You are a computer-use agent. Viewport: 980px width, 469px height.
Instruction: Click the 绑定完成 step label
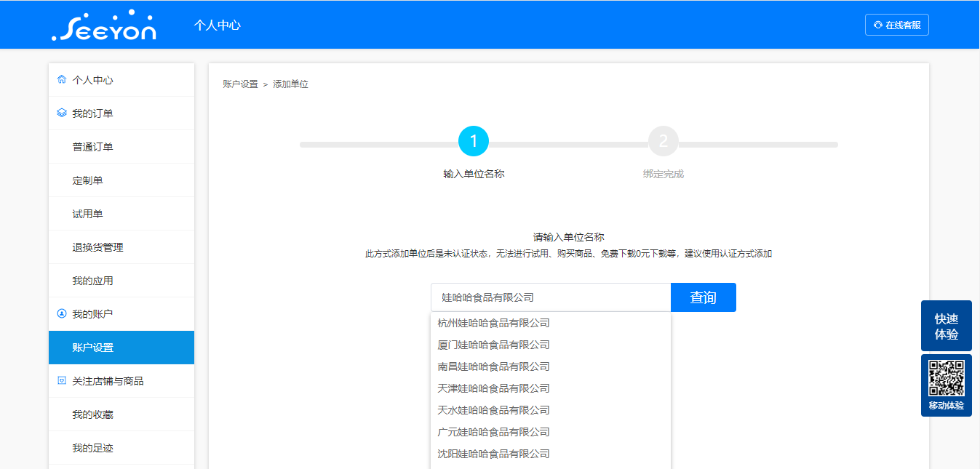[x=664, y=174]
